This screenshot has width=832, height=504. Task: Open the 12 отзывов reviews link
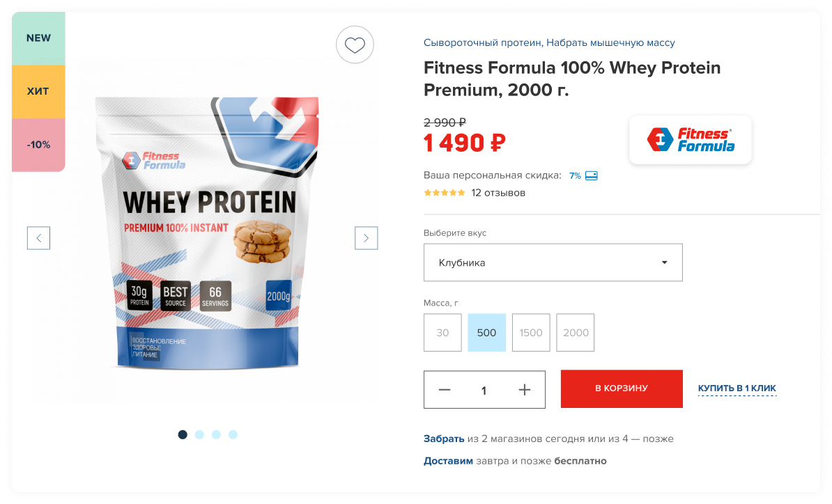click(498, 193)
